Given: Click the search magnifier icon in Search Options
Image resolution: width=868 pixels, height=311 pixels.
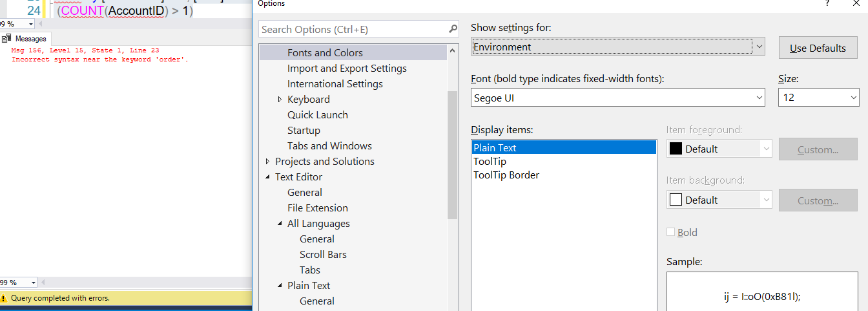Looking at the screenshot, I should pos(453,29).
